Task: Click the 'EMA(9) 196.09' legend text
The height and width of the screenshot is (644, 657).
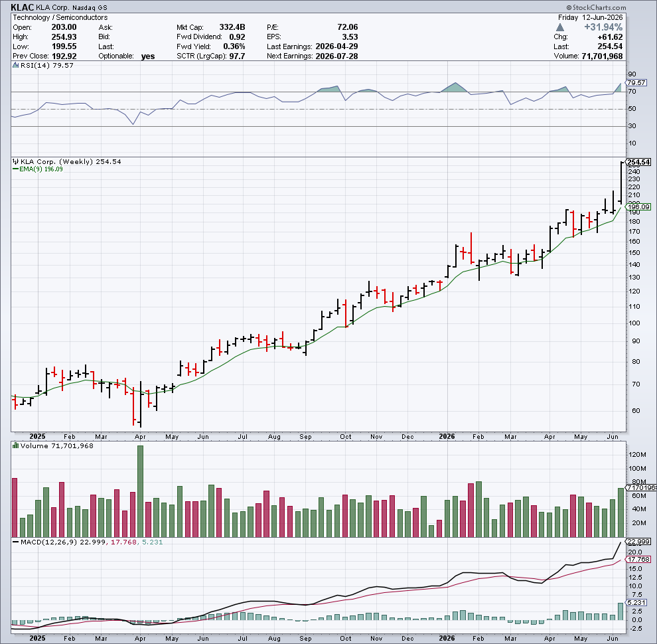Action: pyautogui.click(x=41, y=169)
